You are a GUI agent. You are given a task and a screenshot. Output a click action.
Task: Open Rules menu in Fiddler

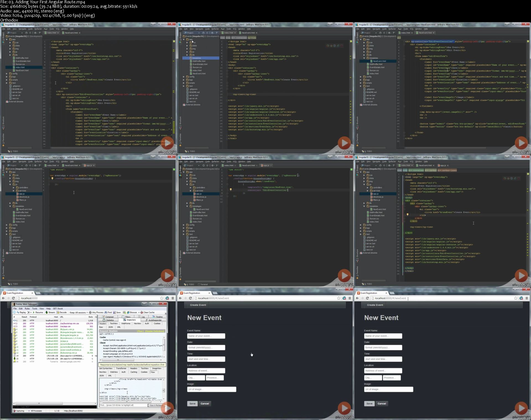[x=27, y=309]
